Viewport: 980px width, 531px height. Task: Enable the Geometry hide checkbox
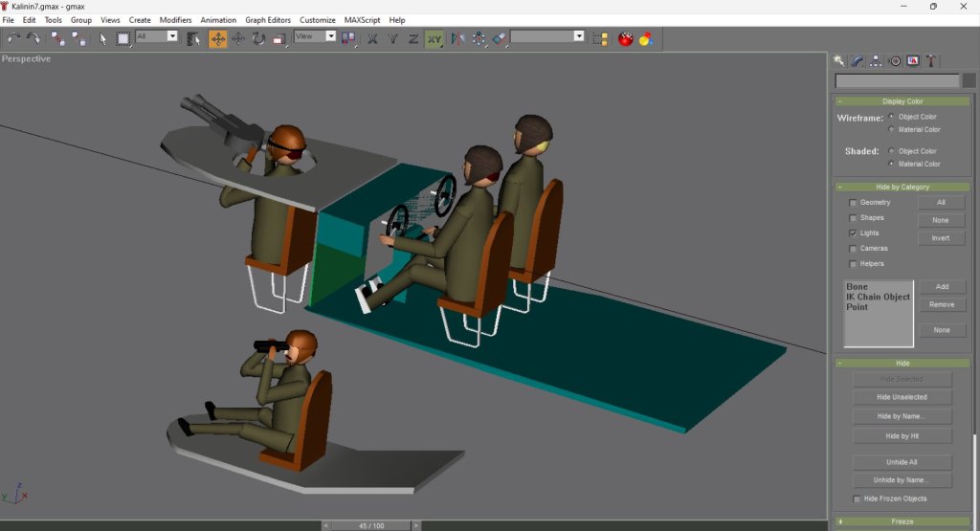point(853,203)
